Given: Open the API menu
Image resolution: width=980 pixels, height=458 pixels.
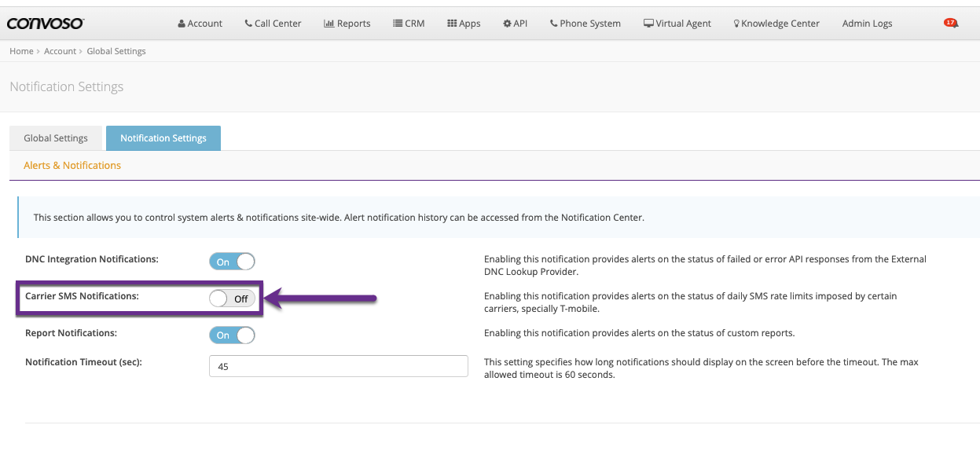Looking at the screenshot, I should point(516,24).
